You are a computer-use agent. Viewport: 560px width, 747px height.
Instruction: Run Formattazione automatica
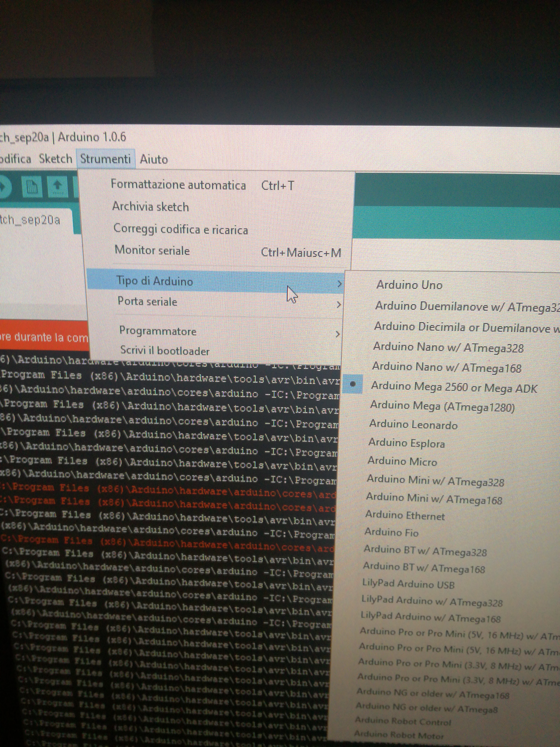click(178, 185)
